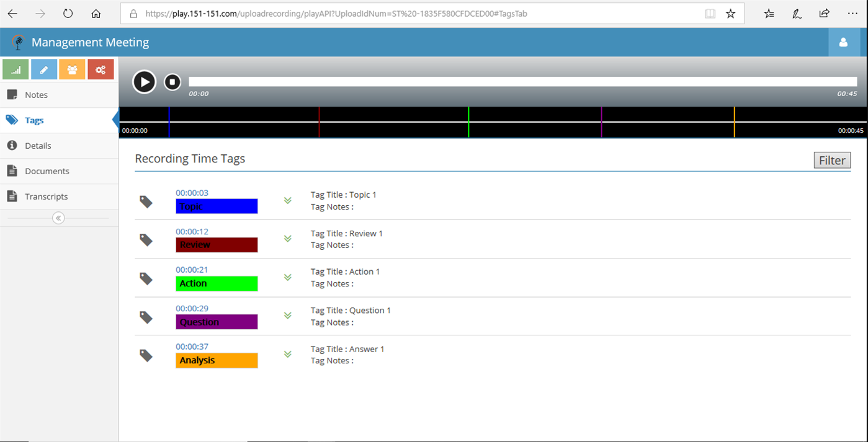The image size is (868, 442).
Task: Bookmark this page with the star icon
Action: (x=730, y=13)
